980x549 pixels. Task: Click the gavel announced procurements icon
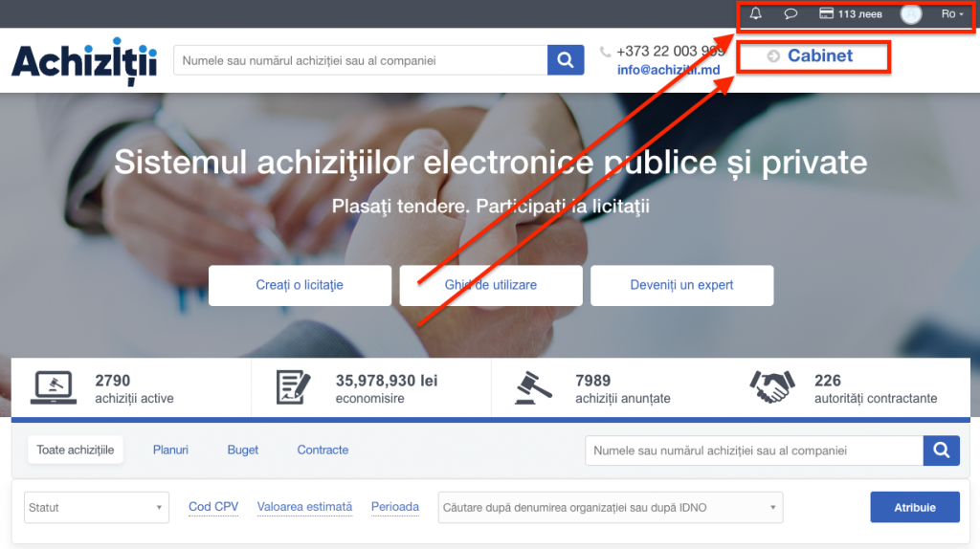pos(533,387)
